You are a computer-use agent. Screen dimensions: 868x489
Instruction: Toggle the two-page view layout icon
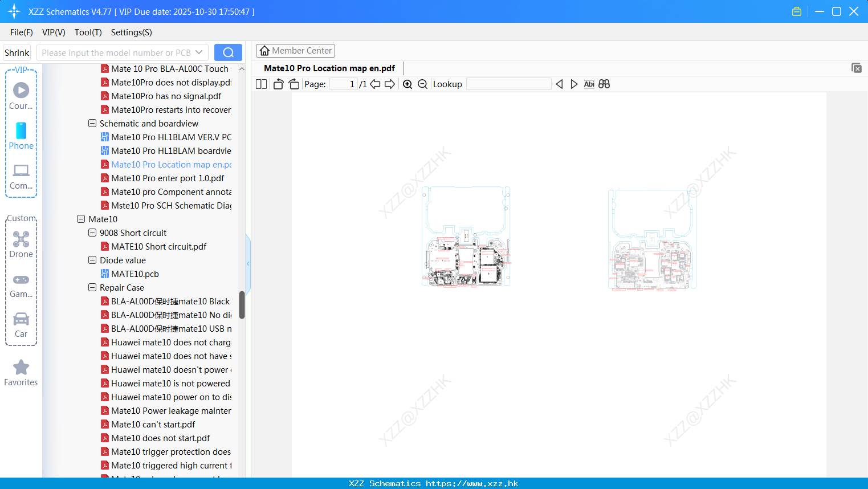pyautogui.click(x=261, y=84)
